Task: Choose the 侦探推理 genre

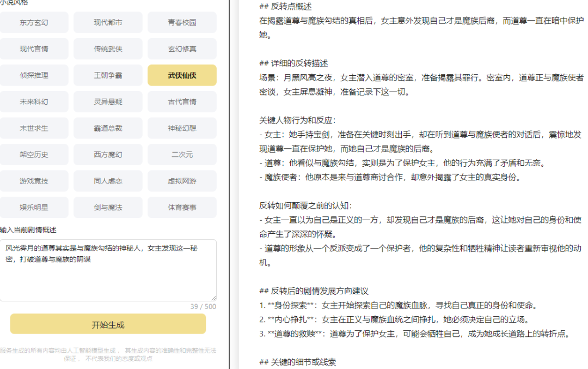Action: pyautogui.click(x=35, y=75)
